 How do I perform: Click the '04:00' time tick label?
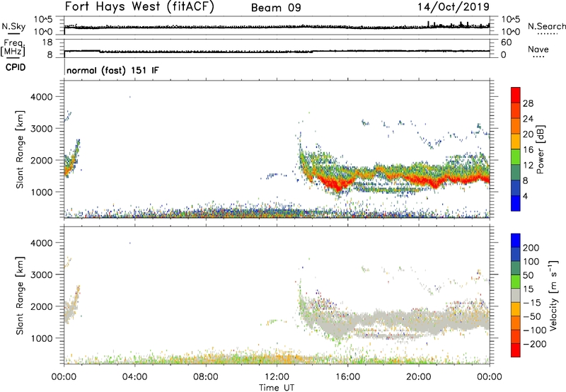pos(134,377)
